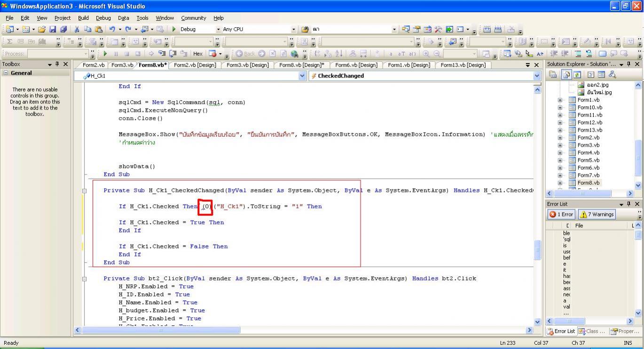Viewport: 644px width, 349px height.
Task: Click the Cut scissors icon
Action: coord(77,29)
